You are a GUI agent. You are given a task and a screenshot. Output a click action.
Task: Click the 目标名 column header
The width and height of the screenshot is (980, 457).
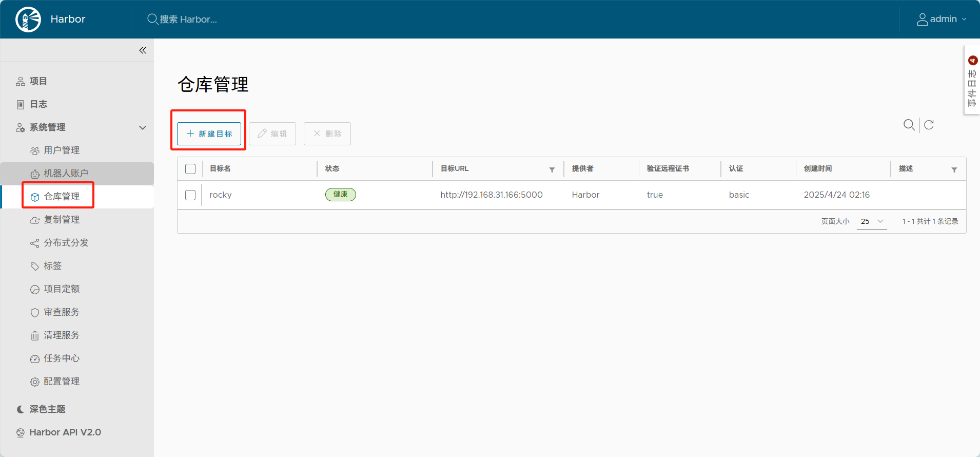(x=220, y=168)
